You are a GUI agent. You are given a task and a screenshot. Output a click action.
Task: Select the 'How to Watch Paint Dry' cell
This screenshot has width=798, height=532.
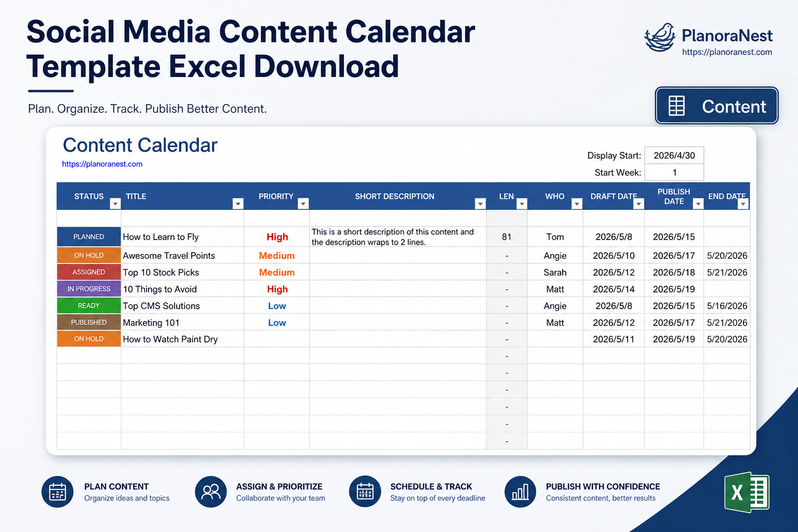coord(182,339)
